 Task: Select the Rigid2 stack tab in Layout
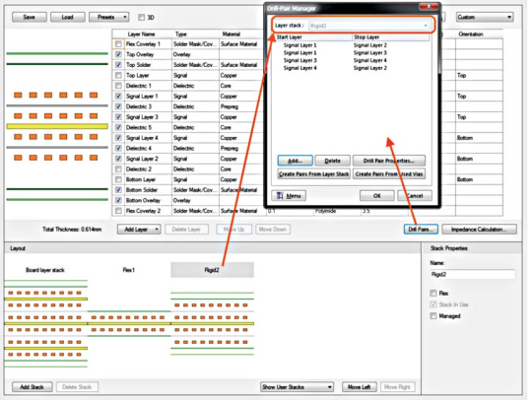click(212, 270)
